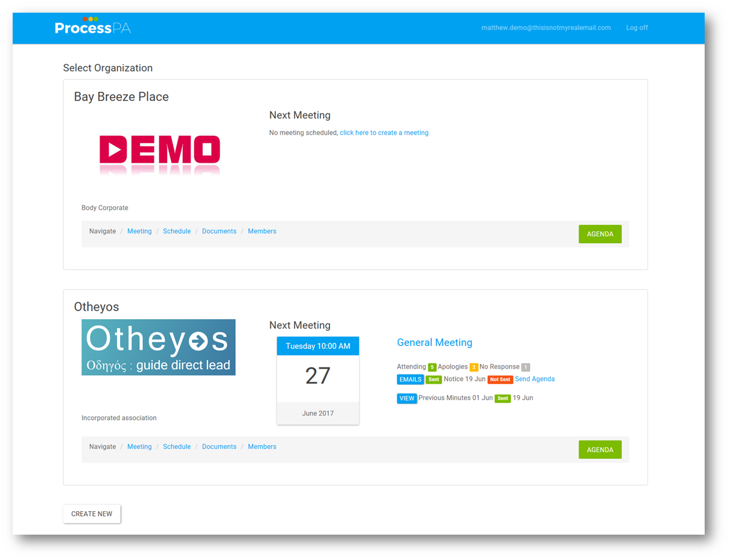Click the blue VIEW badge
Image resolution: width=730 pixels, height=560 pixels.
tap(407, 398)
